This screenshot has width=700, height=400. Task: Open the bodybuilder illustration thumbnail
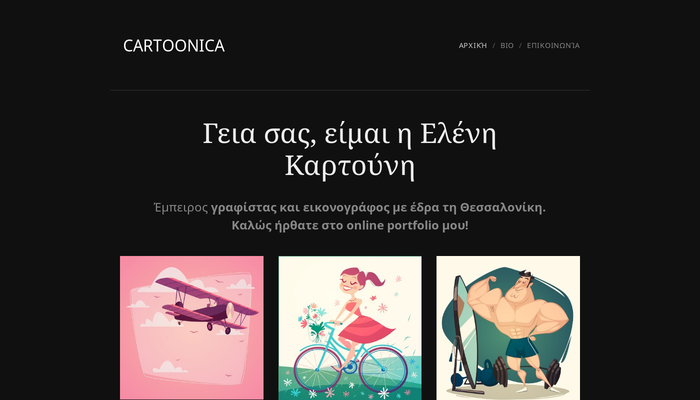[508, 328]
